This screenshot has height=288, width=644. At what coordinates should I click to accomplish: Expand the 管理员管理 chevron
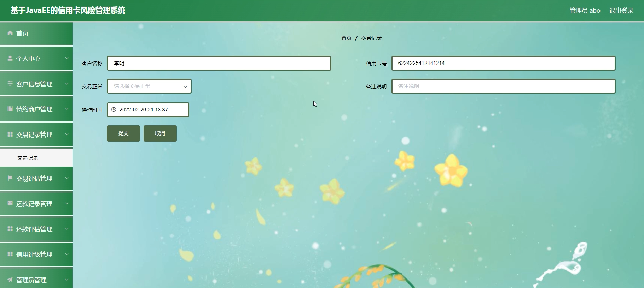[x=67, y=280]
